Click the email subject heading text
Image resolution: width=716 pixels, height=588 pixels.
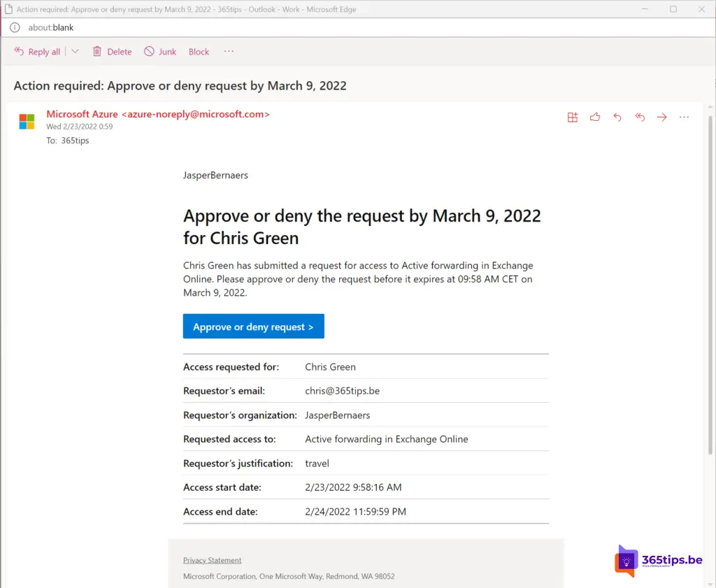tap(180, 86)
